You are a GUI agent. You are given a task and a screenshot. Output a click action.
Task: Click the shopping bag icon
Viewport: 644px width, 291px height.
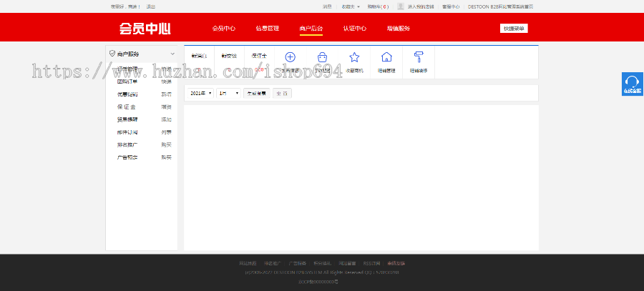tap(322, 58)
